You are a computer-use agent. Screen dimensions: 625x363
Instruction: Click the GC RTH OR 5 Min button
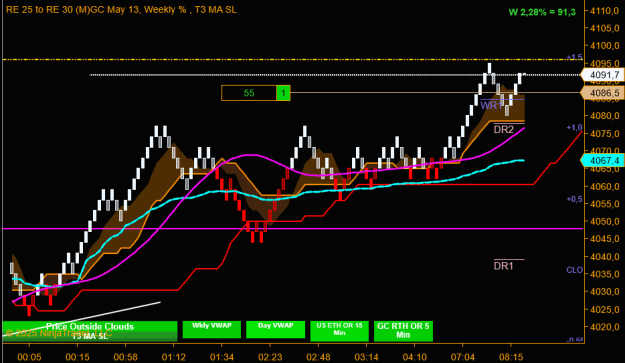pyautogui.click(x=403, y=331)
